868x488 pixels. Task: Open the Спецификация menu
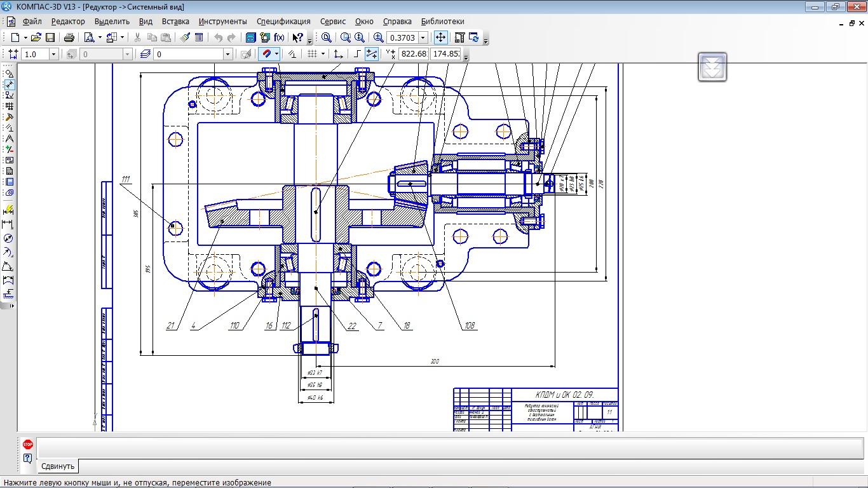click(x=283, y=21)
